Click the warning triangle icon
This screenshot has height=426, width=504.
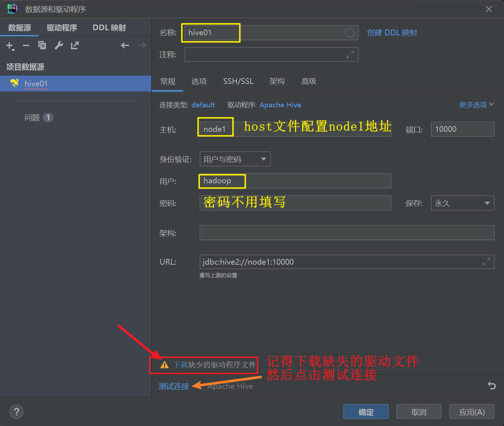pyautogui.click(x=165, y=365)
